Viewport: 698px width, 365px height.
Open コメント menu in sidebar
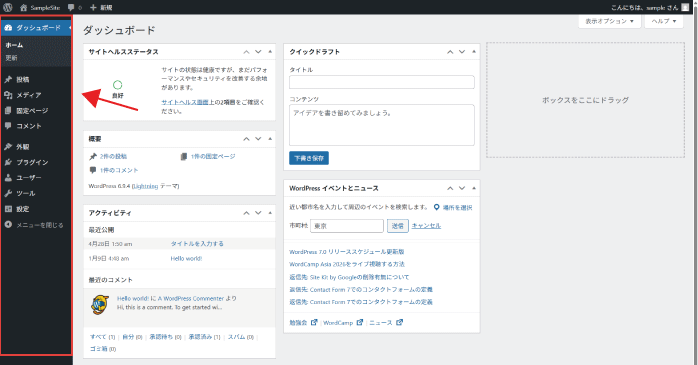(x=36, y=126)
